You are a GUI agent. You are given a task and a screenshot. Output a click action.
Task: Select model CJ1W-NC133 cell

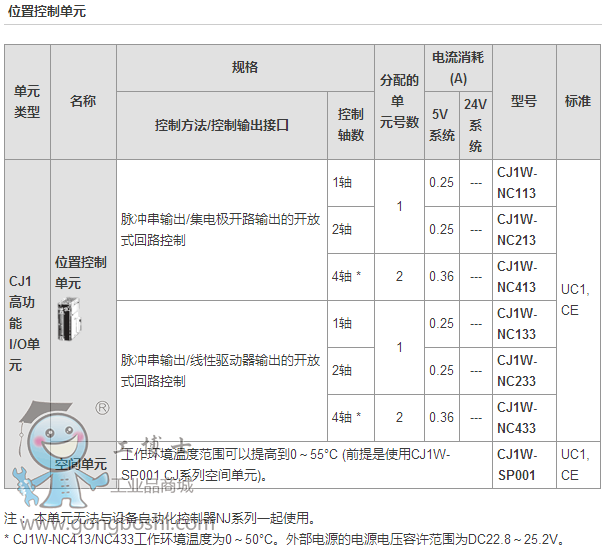point(524,324)
